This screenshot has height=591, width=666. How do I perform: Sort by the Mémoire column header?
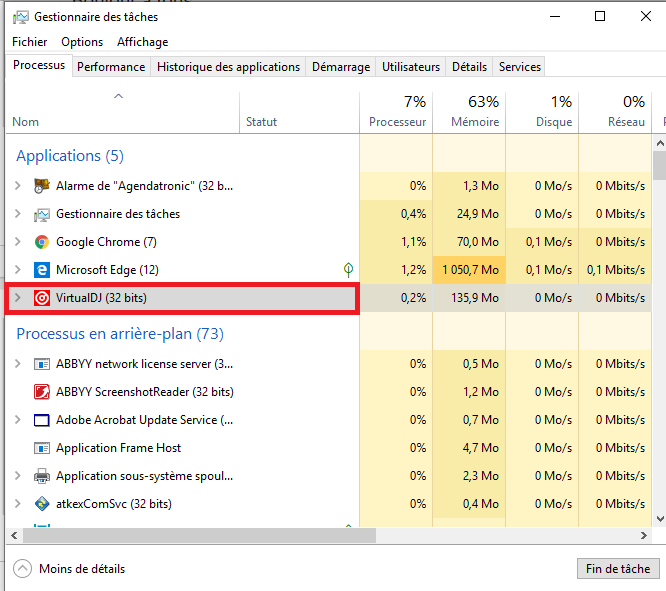[469, 113]
